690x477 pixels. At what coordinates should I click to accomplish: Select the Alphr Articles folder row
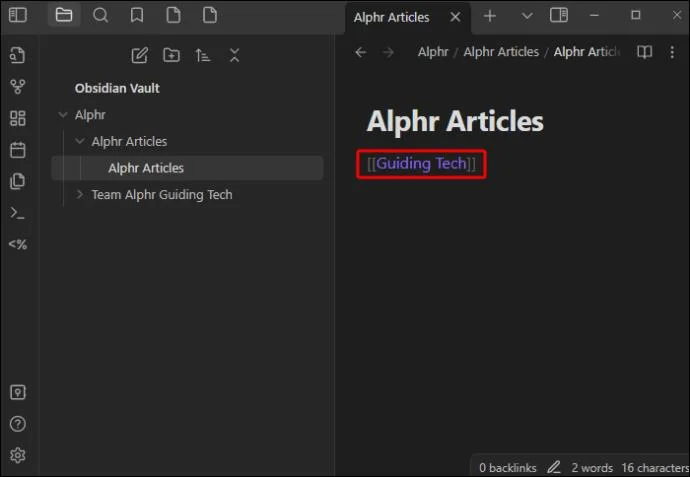(x=187, y=141)
